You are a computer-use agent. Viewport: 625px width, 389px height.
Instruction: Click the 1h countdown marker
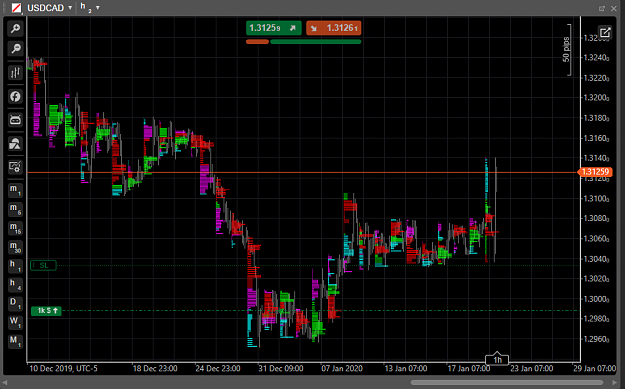tap(497, 360)
